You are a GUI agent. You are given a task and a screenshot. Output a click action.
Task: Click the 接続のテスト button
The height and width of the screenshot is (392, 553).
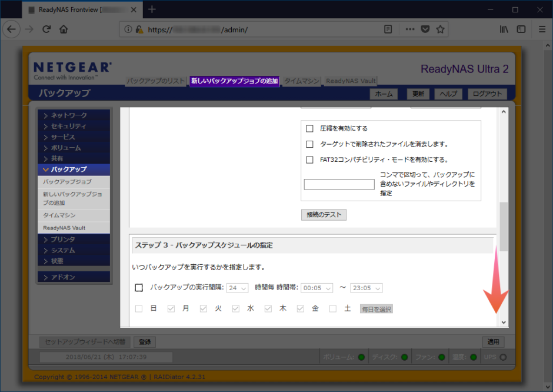323,214
